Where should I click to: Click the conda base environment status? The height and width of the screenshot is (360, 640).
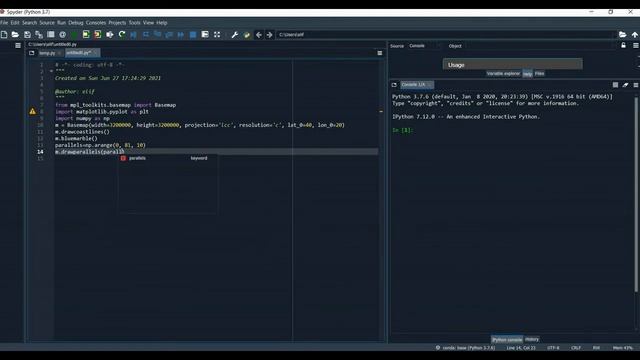click(465, 348)
